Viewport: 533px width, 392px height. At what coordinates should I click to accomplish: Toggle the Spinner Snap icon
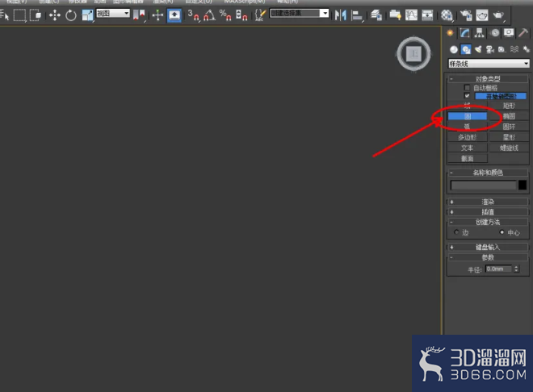coord(241,15)
